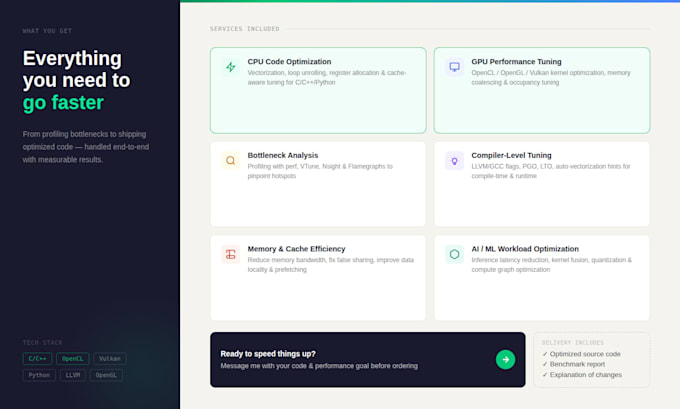680x409 pixels.
Task: Click the magnifier icon for Bottleneck Analysis
Action: 231,160
